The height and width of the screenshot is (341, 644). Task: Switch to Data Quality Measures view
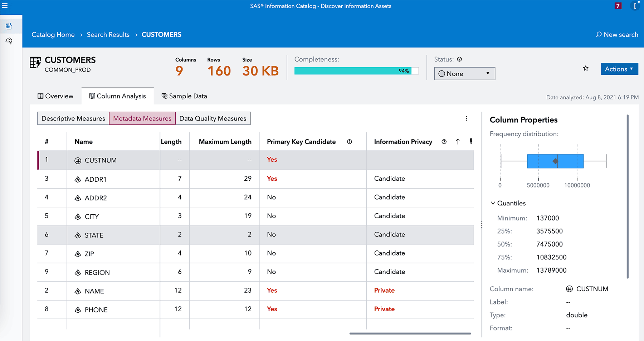[213, 118]
